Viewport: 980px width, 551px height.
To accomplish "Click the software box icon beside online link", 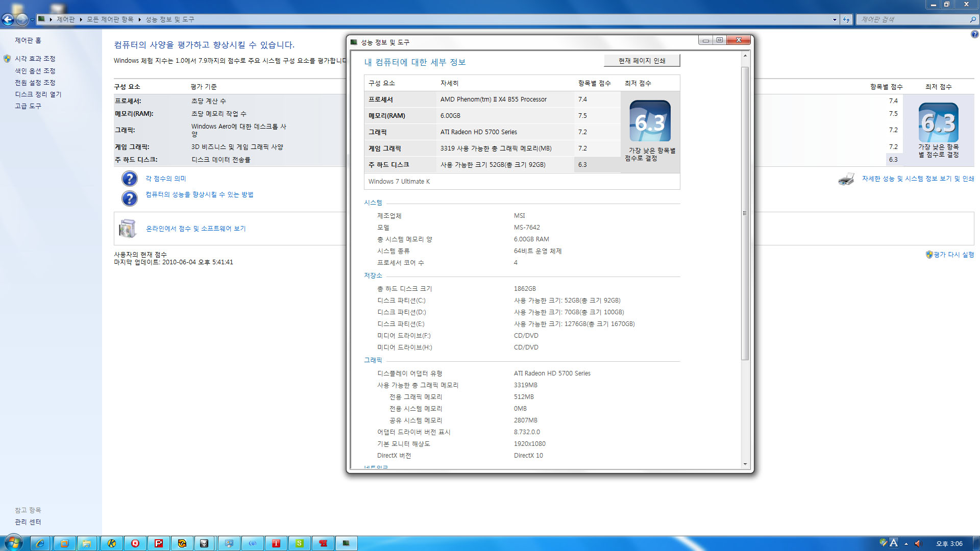I will tap(127, 229).
